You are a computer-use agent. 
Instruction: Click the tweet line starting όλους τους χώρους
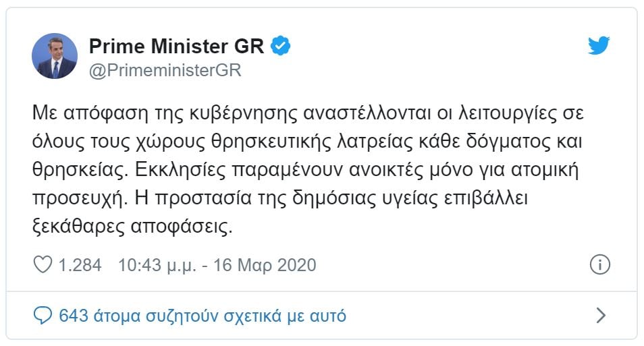(x=307, y=142)
